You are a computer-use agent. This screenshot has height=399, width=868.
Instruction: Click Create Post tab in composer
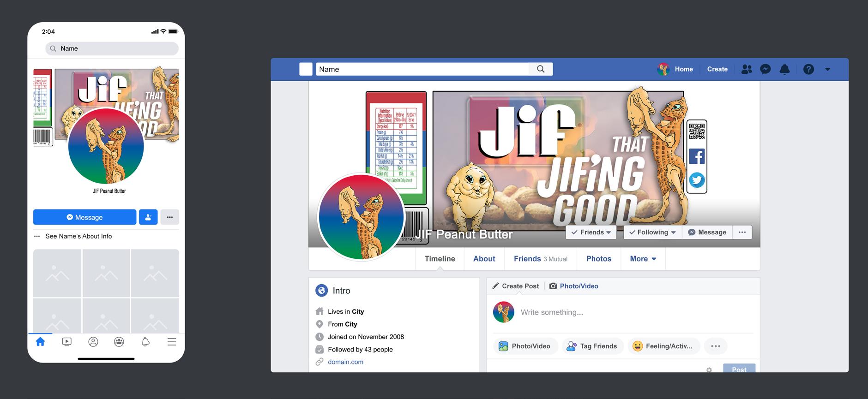click(x=515, y=286)
